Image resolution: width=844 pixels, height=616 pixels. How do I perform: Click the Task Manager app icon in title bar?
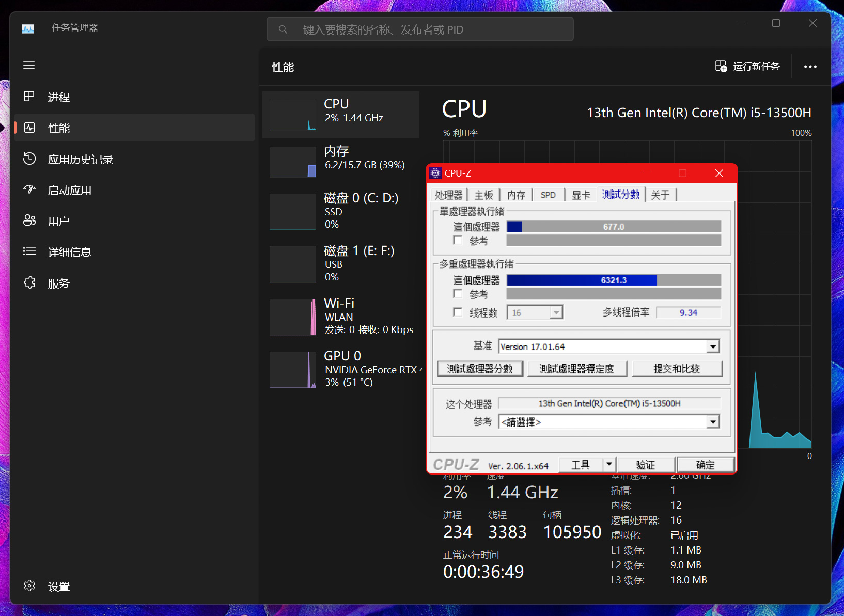(x=28, y=28)
